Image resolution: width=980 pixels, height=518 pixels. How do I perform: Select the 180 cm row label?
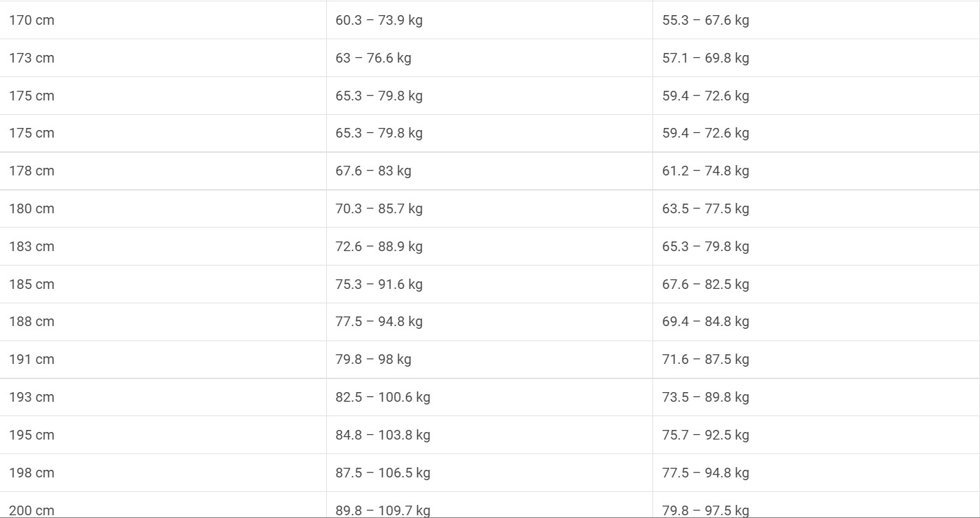[x=32, y=208]
